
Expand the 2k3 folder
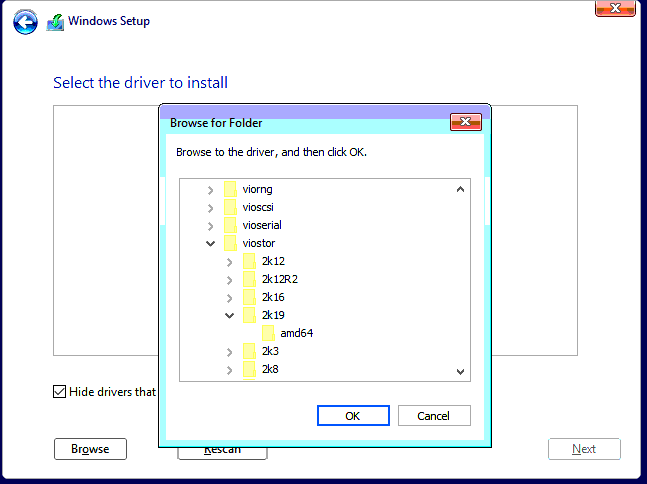point(229,352)
